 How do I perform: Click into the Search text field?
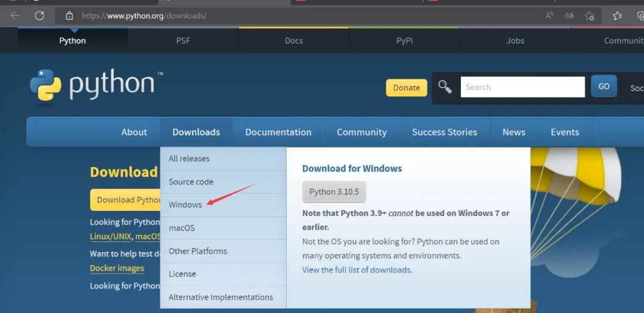pos(522,87)
